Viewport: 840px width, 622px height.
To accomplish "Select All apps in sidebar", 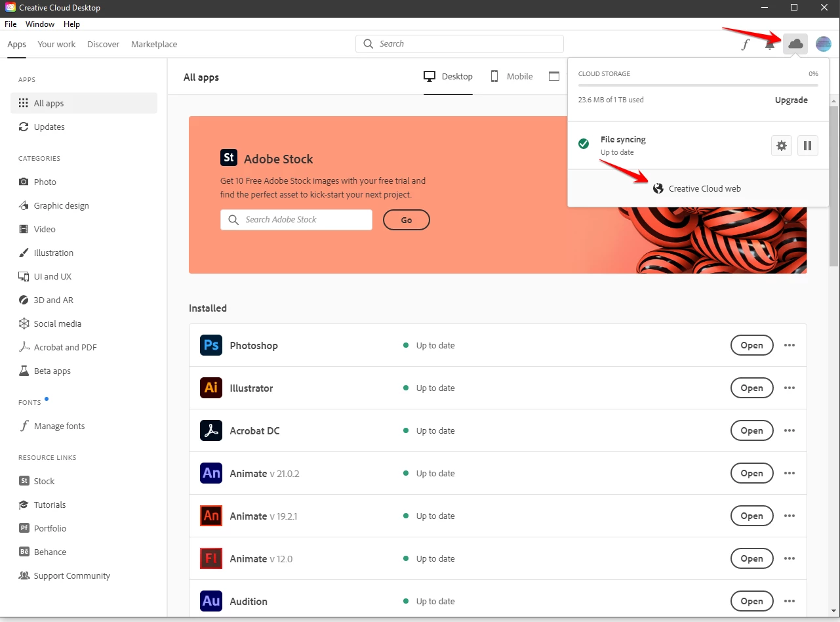I will tap(84, 103).
